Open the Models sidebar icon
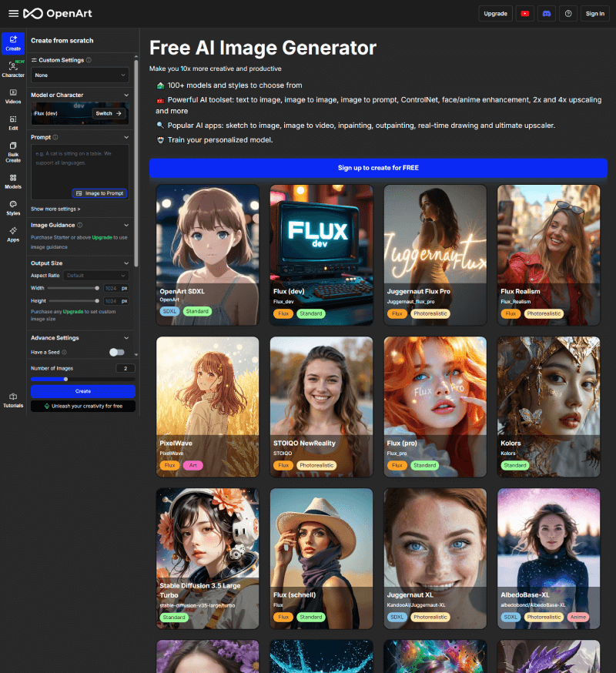This screenshot has height=673, width=616. pyautogui.click(x=13, y=182)
